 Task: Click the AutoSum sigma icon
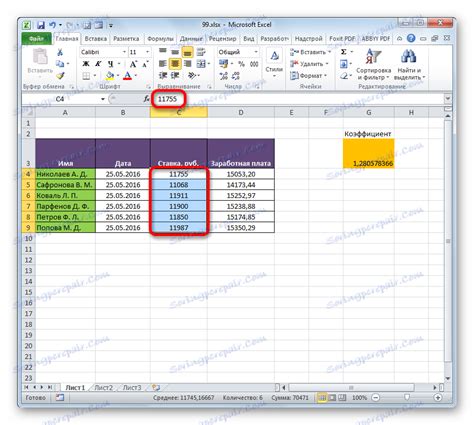[x=343, y=52]
